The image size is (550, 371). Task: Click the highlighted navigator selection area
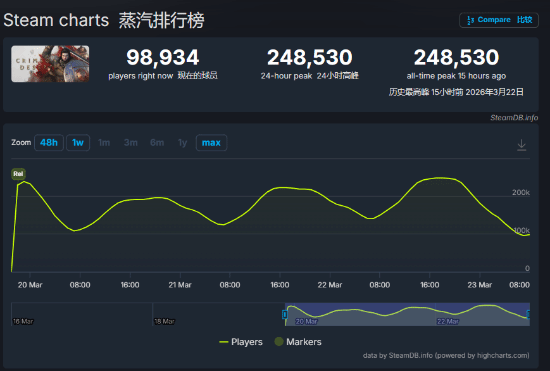[407, 314]
